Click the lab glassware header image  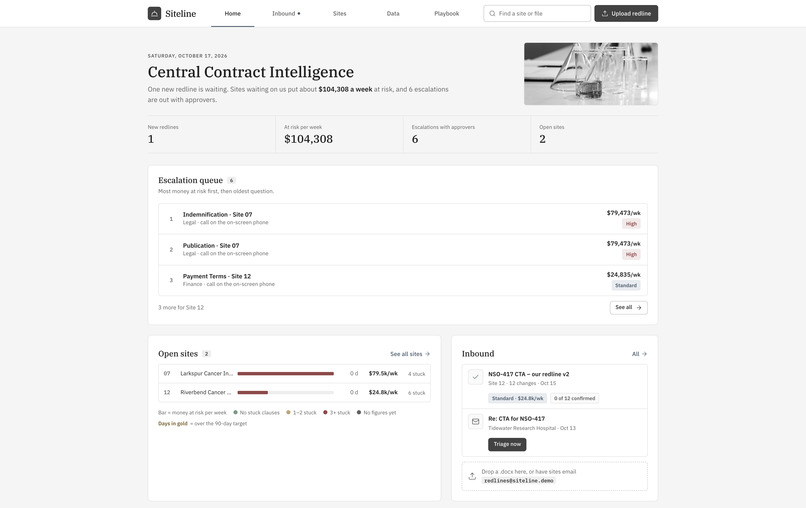tap(591, 74)
